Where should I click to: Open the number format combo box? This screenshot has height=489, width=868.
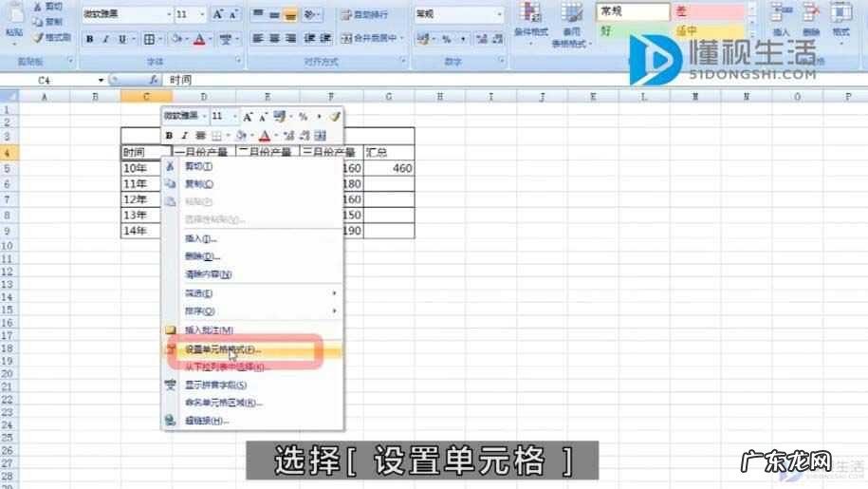459,14
